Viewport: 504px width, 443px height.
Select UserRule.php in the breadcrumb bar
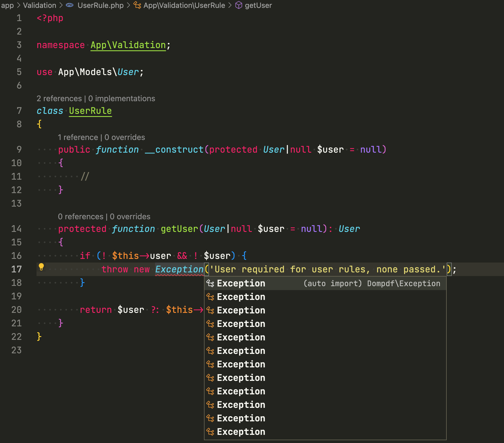(x=101, y=5)
